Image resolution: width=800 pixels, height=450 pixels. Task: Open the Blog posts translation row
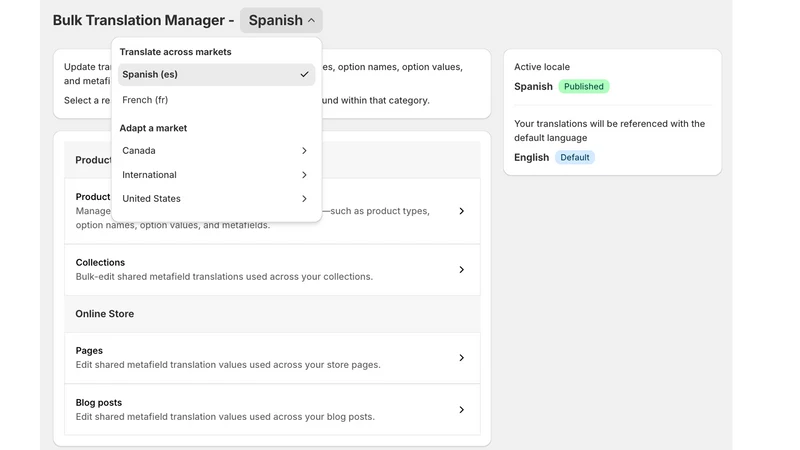(x=272, y=410)
